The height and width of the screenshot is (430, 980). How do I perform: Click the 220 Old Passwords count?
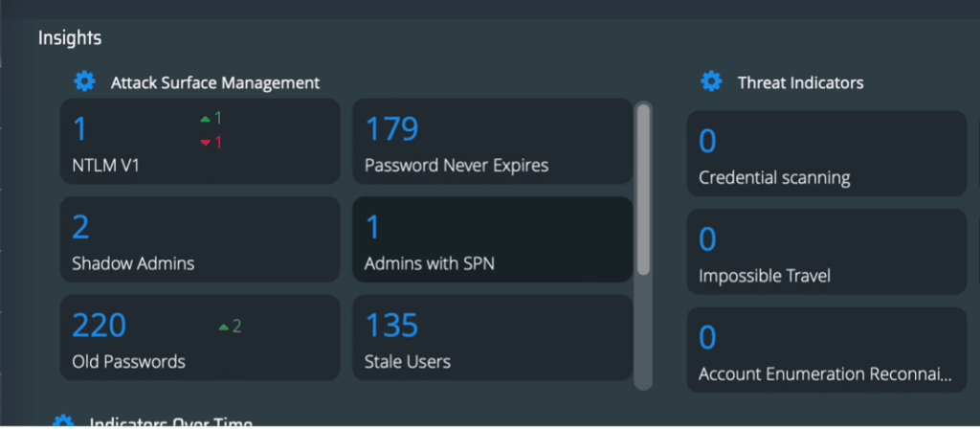coord(100,326)
